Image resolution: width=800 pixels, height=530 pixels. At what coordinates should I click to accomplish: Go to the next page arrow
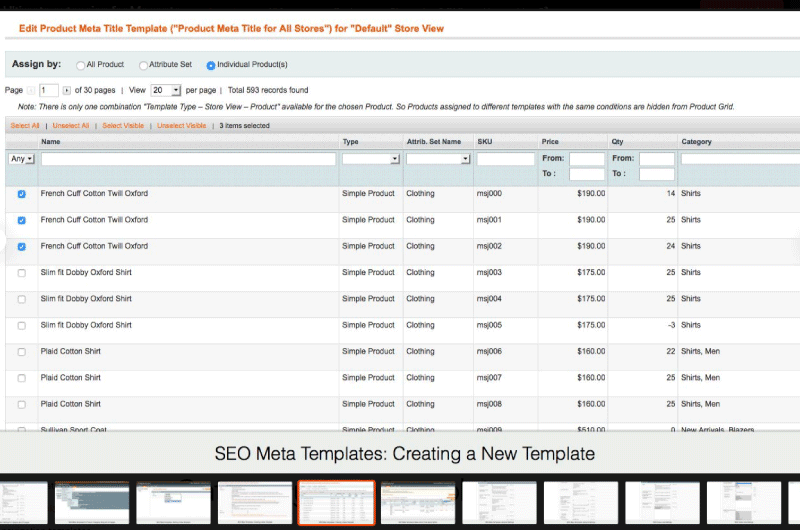[67, 90]
